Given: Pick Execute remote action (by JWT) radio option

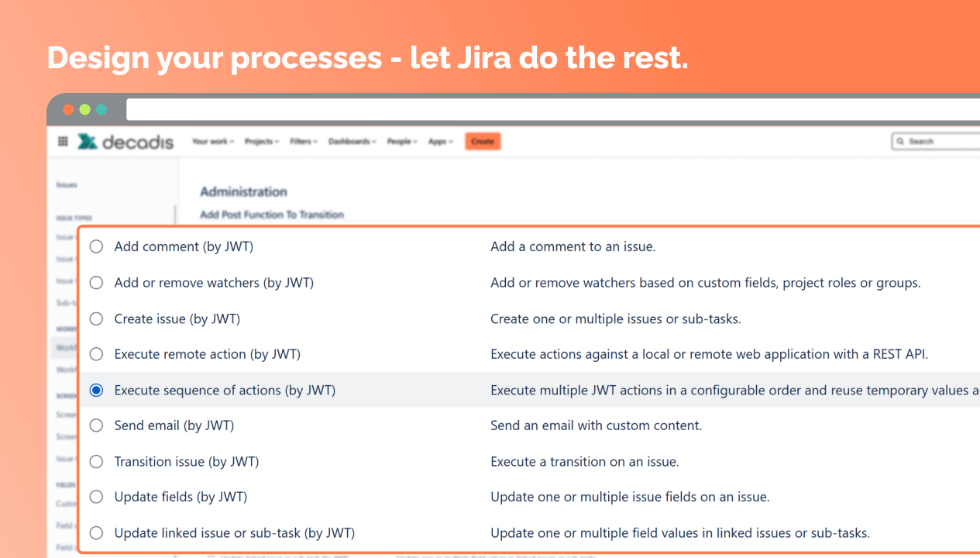Looking at the screenshot, I should (x=96, y=354).
